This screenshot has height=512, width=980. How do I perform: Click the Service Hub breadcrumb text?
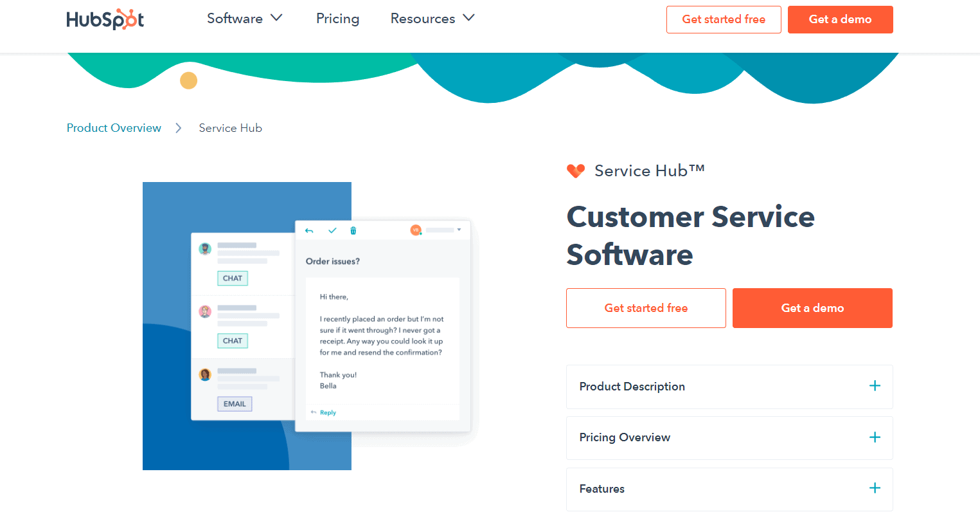(231, 128)
